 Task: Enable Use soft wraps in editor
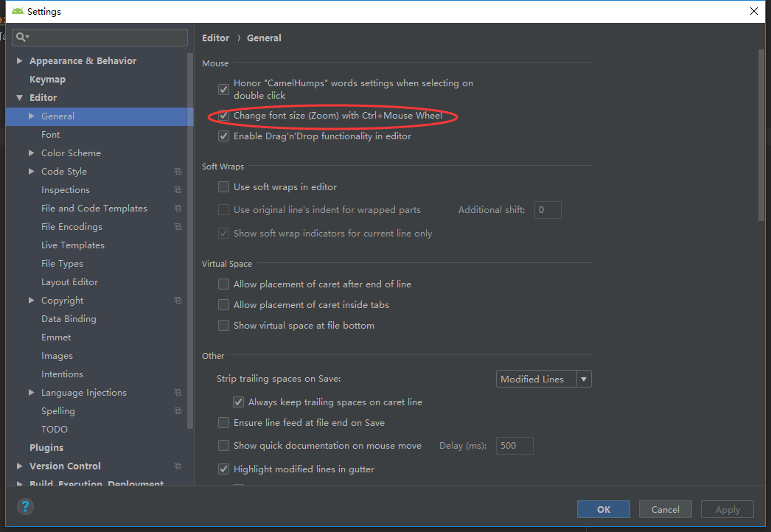pyautogui.click(x=223, y=186)
